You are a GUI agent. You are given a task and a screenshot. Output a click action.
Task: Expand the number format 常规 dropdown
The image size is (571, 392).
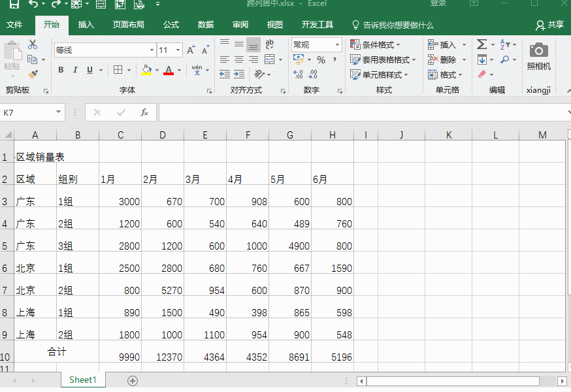coord(337,45)
